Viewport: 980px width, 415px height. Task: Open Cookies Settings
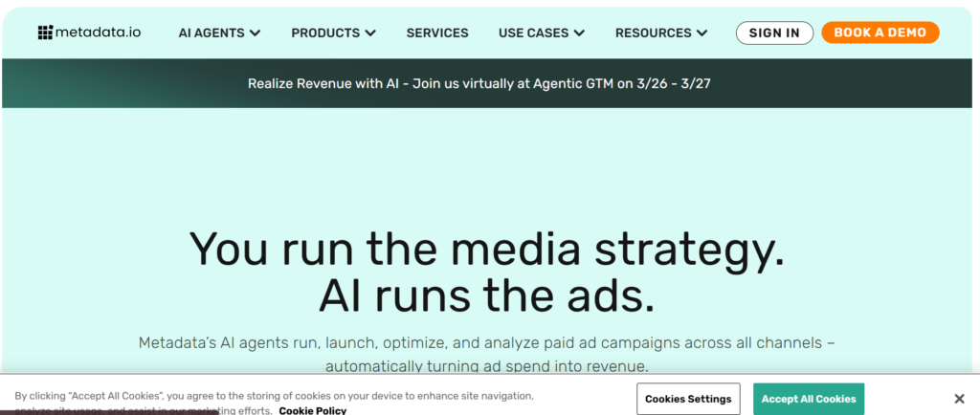[x=688, y=399]
